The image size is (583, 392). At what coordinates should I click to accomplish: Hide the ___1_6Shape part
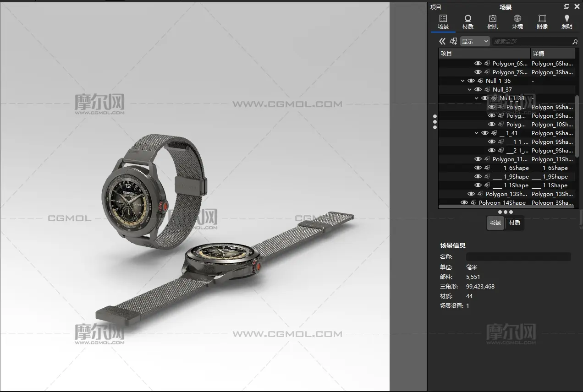(x=478, y=168)
